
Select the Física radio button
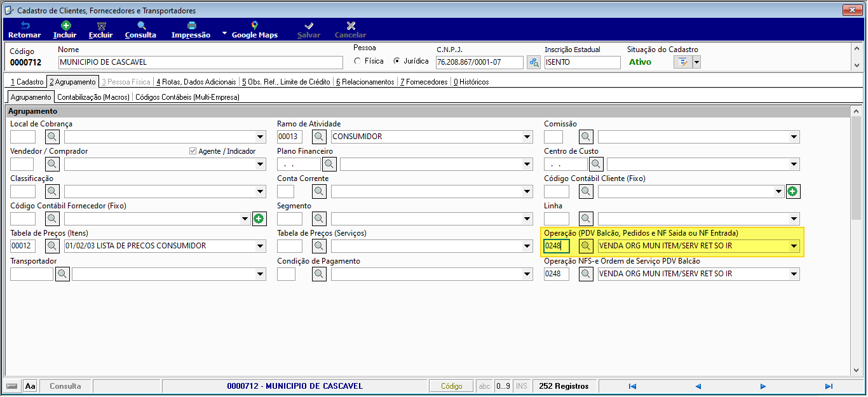(x=358, y=61)
